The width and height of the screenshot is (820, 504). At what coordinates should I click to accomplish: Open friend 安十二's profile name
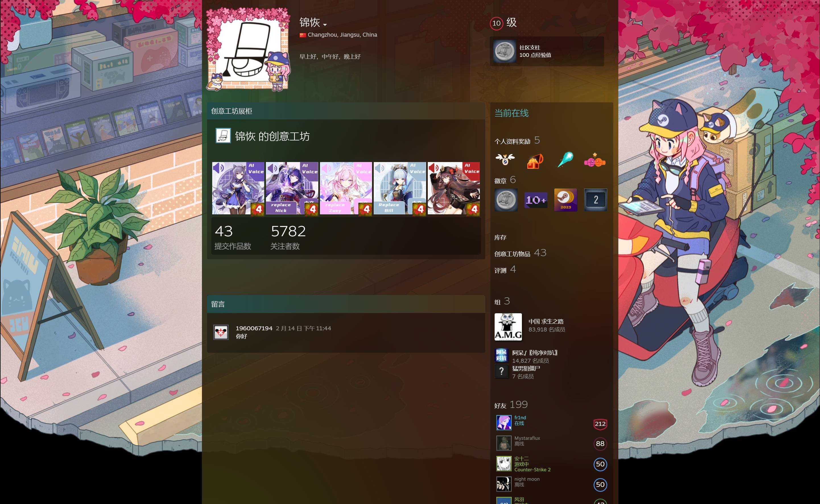[521, 459]
